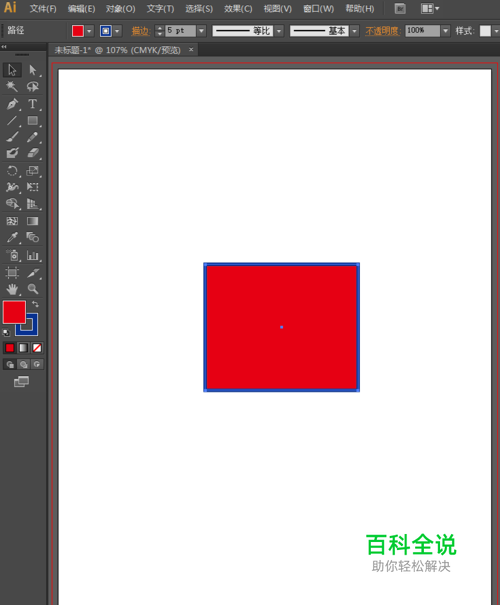The height and width of the screenshot is (605, 500).
Task: Select the Paintbrush tool
Action: (12, 137)
